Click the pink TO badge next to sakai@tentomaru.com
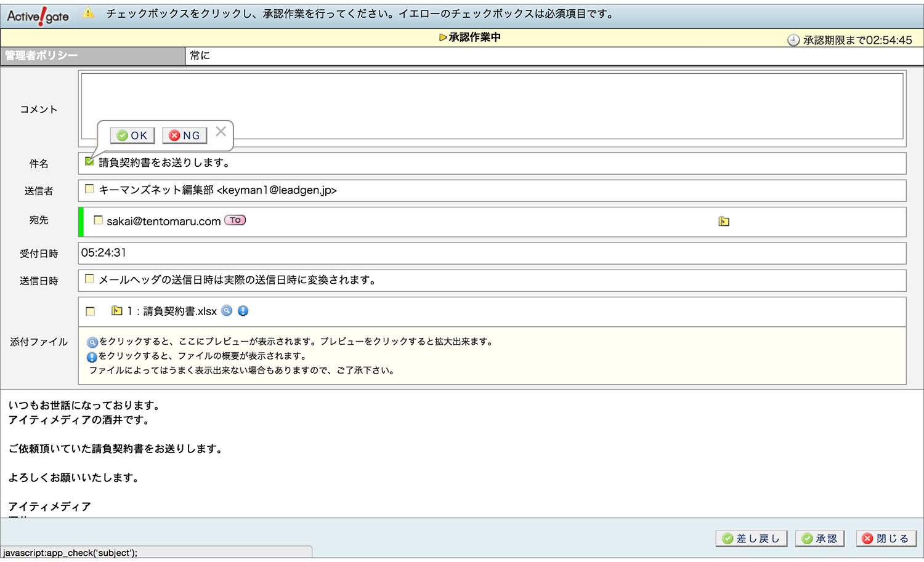 (x=235, y=220)
